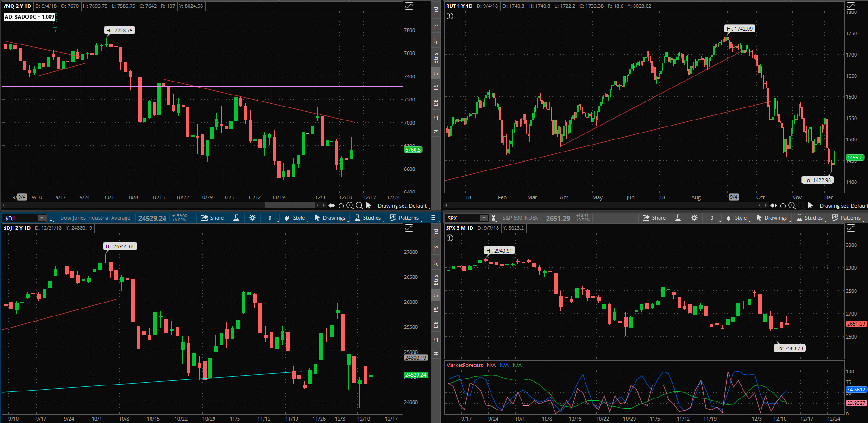Click the /NQ chart horizontal scrollbar thumb
This screenshot has height=423, width=868.
[x=290, y=205]
